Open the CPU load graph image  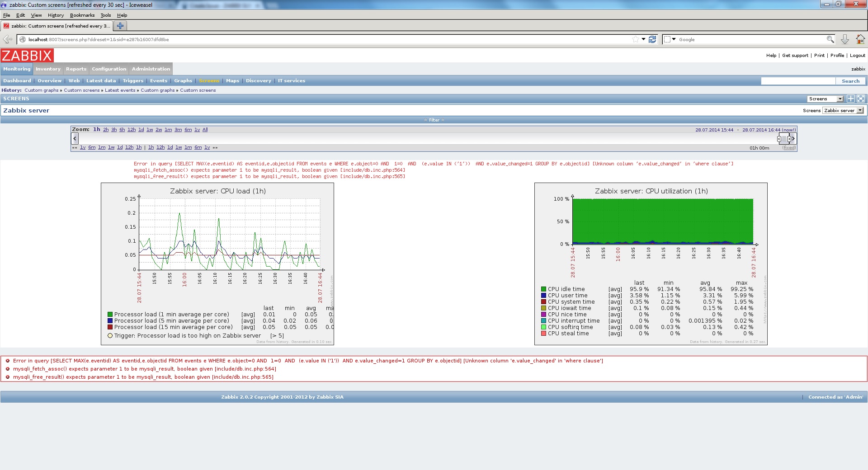[217, 264]
